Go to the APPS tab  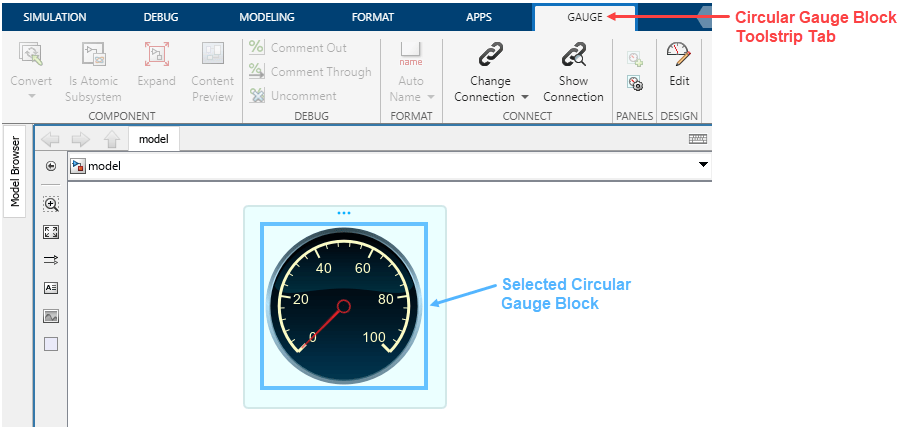point(479,17)
